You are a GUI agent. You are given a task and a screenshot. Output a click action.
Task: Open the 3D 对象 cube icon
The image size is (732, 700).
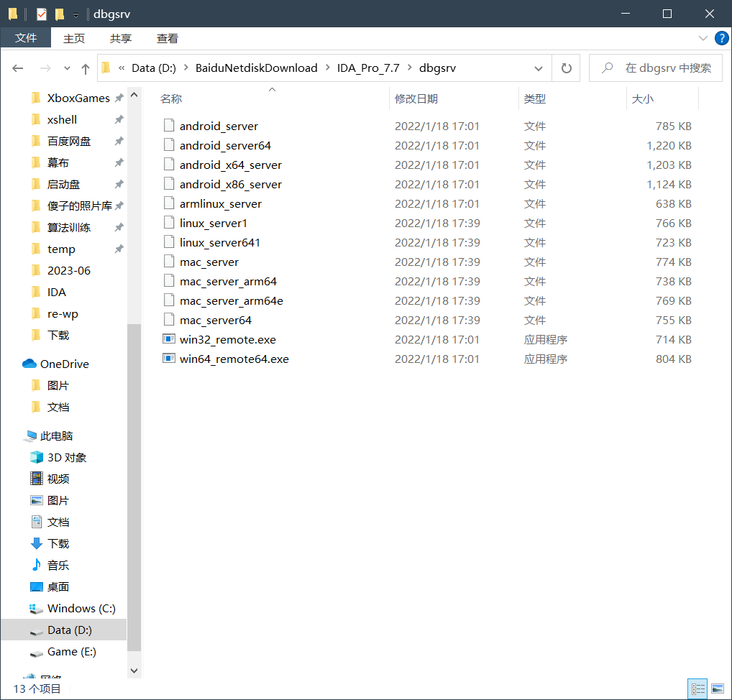(x=37, y=457)
